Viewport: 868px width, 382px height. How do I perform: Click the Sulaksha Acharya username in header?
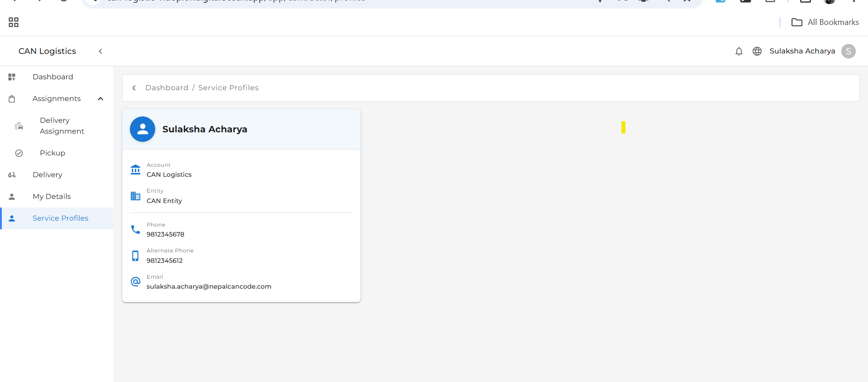point(802,51)
